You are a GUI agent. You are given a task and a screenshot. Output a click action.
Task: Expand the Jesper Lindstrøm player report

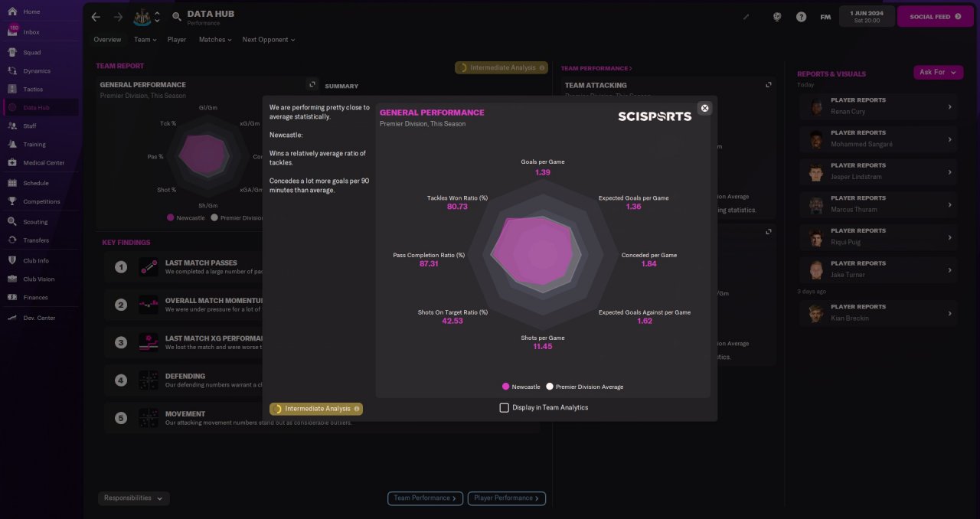[950, 172]
